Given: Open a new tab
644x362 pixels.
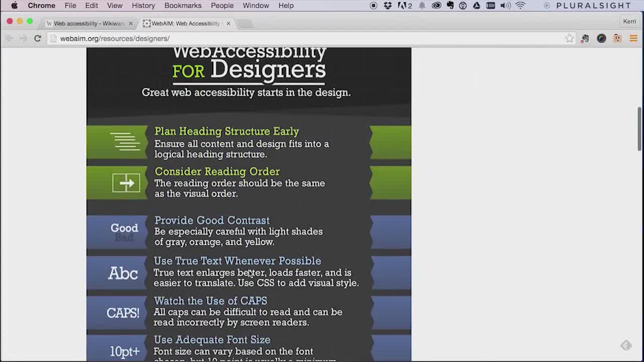Looking at the screenshot, I should pos(245,24).
